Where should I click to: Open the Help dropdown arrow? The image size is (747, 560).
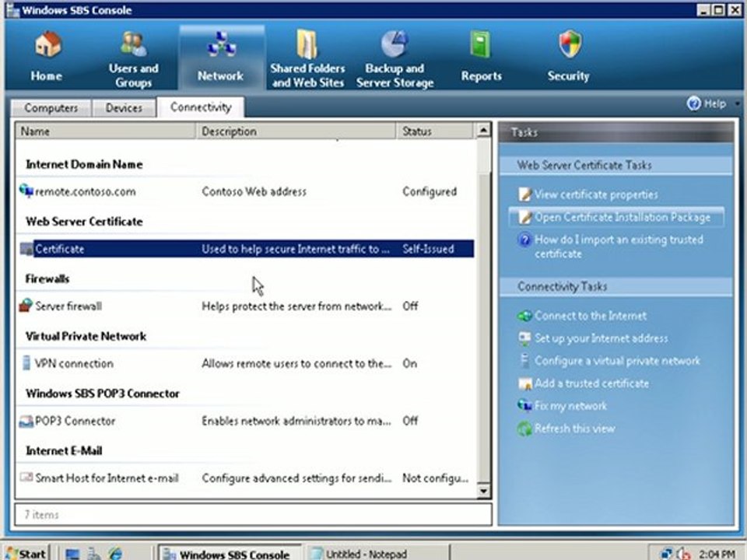click(738, 103)
